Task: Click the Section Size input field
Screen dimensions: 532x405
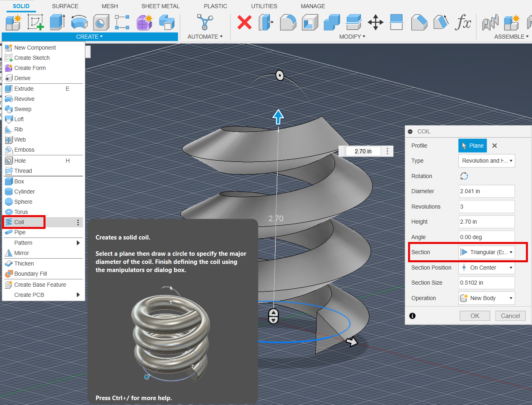Action: point(487,283)
